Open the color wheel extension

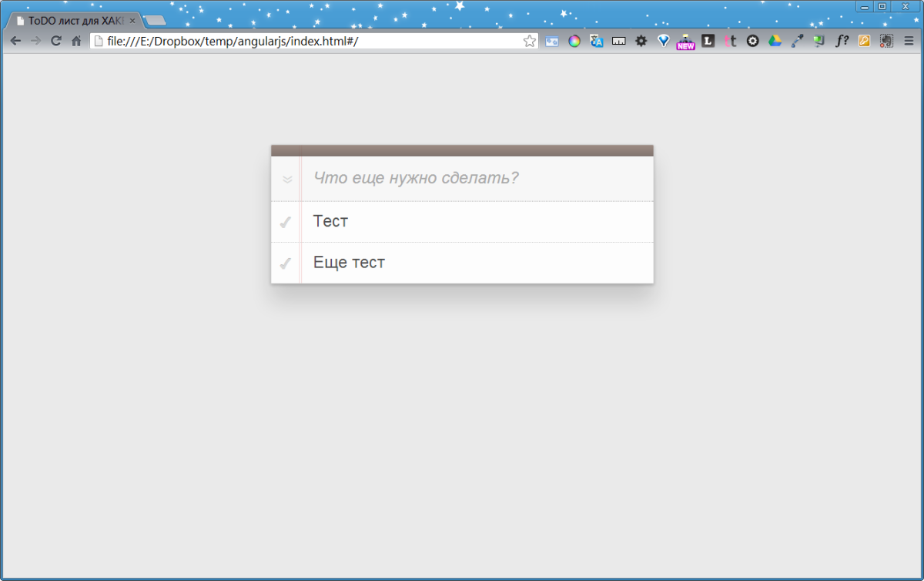pos(574,42)
